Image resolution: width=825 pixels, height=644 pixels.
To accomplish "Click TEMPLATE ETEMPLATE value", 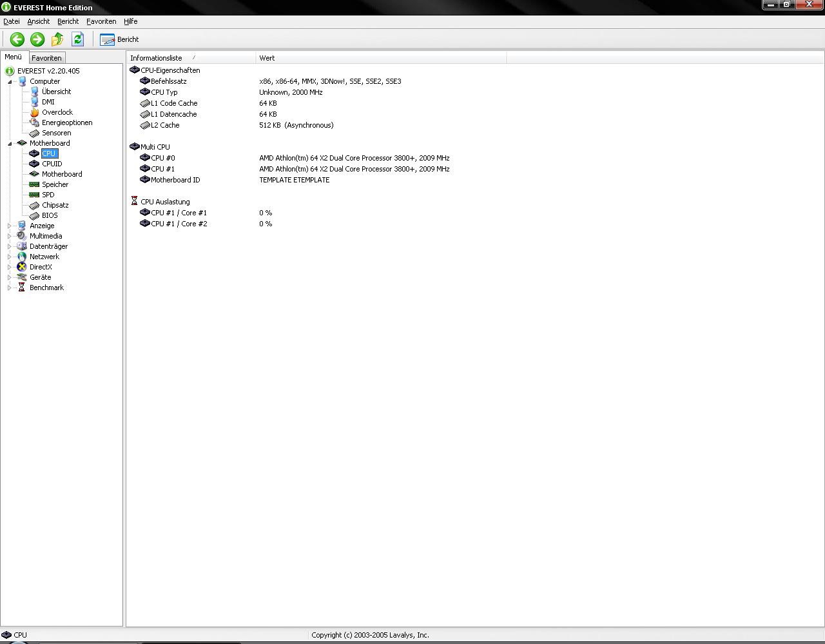I will 294,180.
